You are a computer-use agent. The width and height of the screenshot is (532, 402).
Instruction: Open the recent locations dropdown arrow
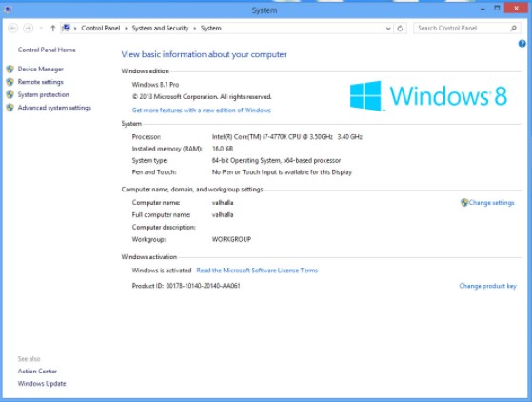pyautogui.click(x=41, y=29)
